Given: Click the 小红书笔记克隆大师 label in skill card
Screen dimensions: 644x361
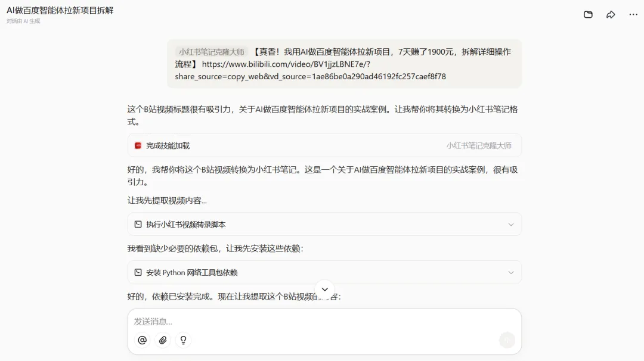Looking at the screenshot, I should (479, 145).
